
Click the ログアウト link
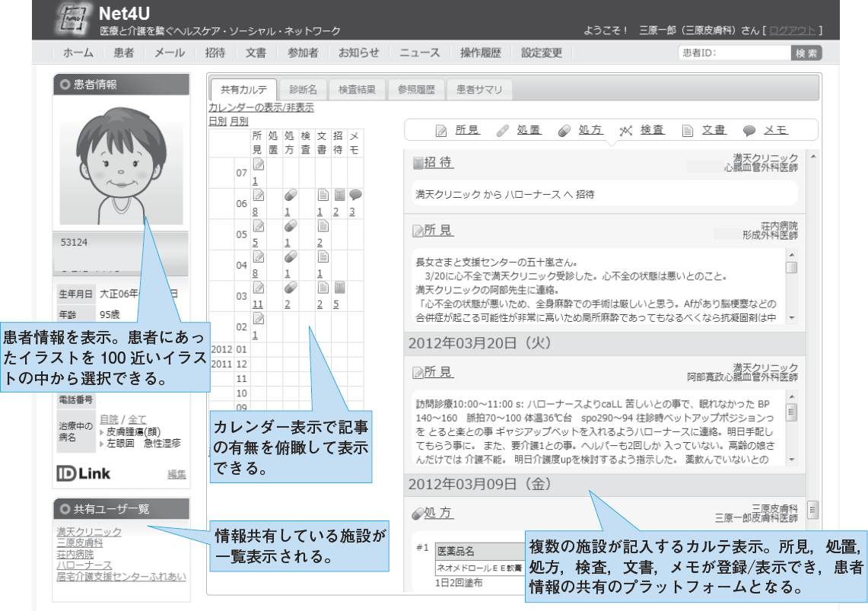[x=793, y=30]
